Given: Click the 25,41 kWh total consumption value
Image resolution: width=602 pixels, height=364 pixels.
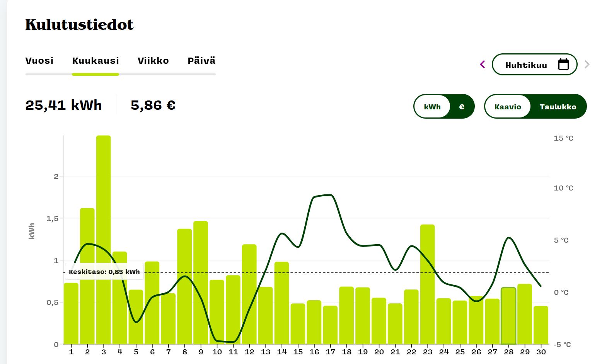Looking at the screenshot, I should pos(63,105).
